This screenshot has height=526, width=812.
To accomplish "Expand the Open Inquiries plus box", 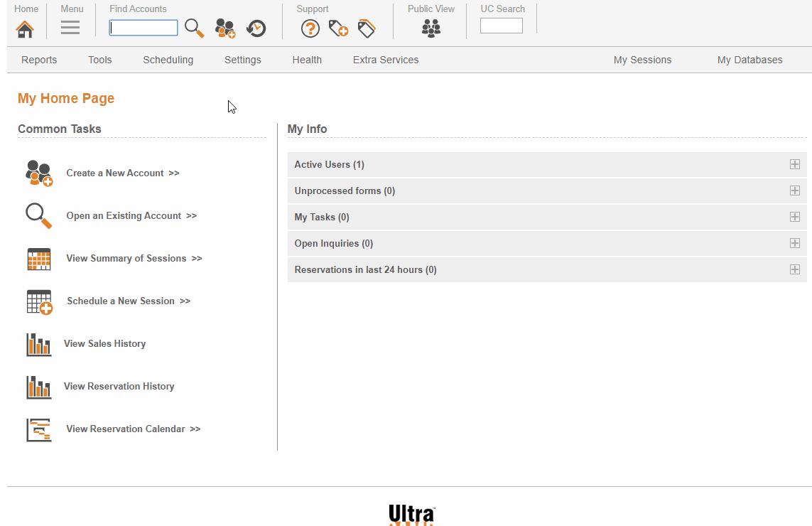I will point(795,243).
